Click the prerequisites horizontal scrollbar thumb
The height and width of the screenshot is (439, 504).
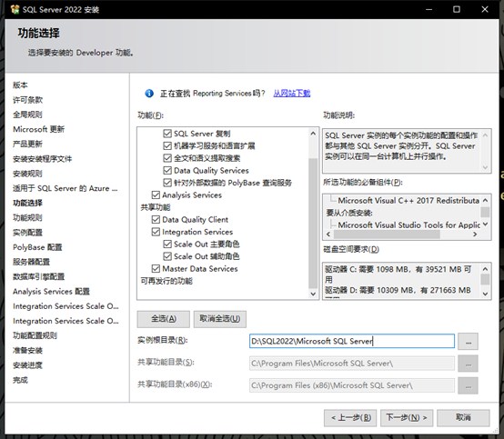(x=387, y=234)
